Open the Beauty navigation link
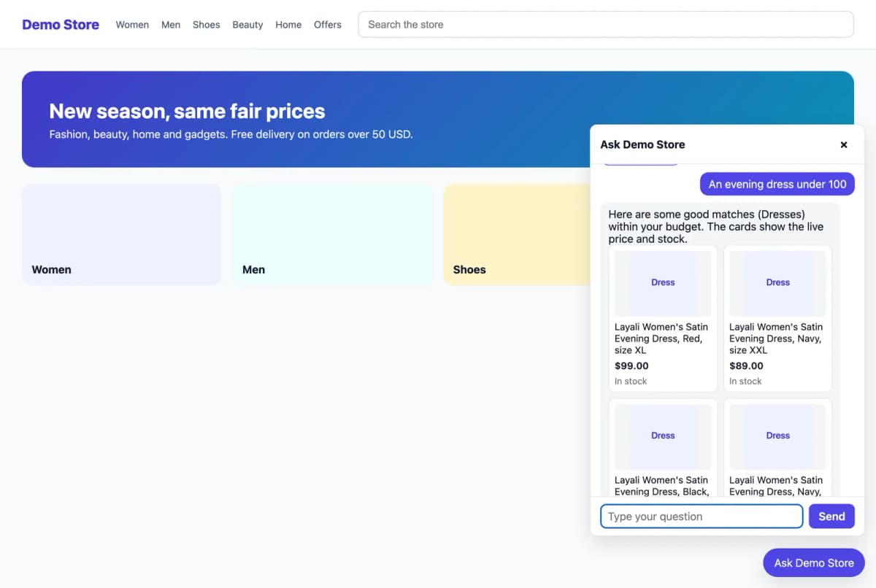 [x=247, y=24]
